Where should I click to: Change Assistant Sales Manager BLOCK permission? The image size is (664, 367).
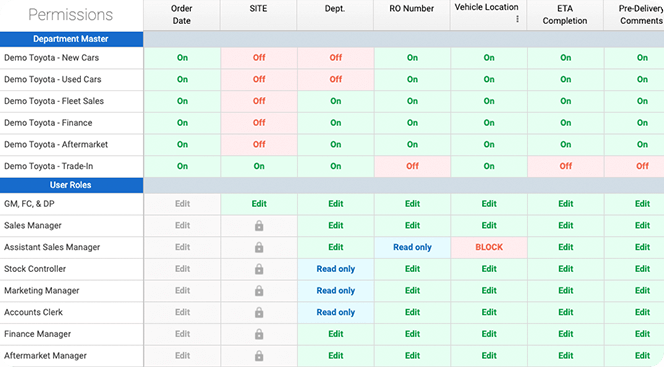pos(489,247)
